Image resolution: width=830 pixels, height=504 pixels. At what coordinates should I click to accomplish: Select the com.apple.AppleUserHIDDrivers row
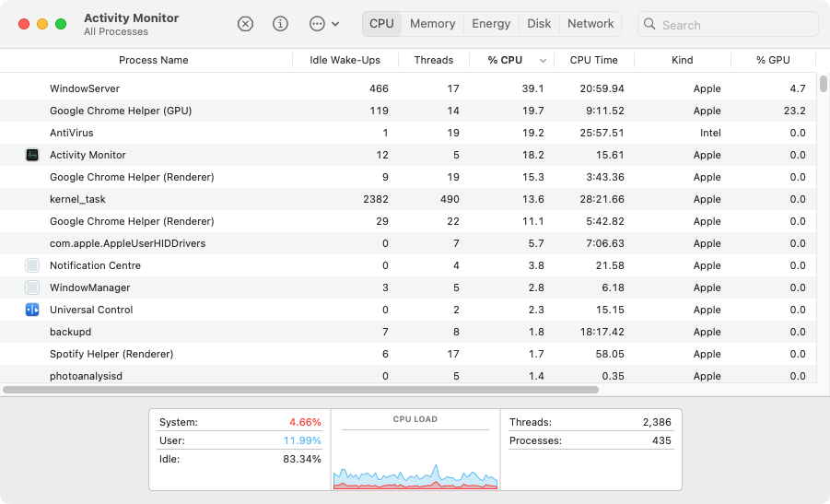[x=408, y=243]
